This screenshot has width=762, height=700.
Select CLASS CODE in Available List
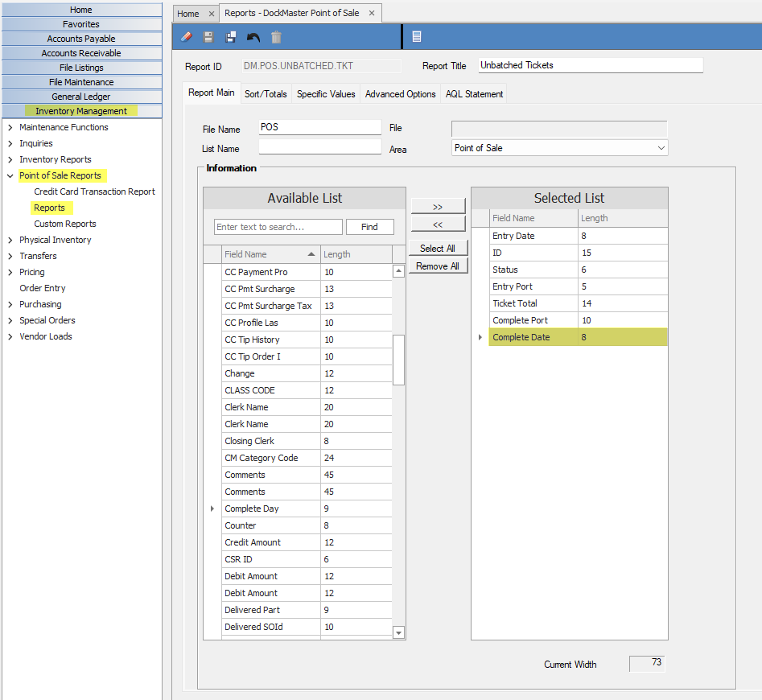pos(307,390)
